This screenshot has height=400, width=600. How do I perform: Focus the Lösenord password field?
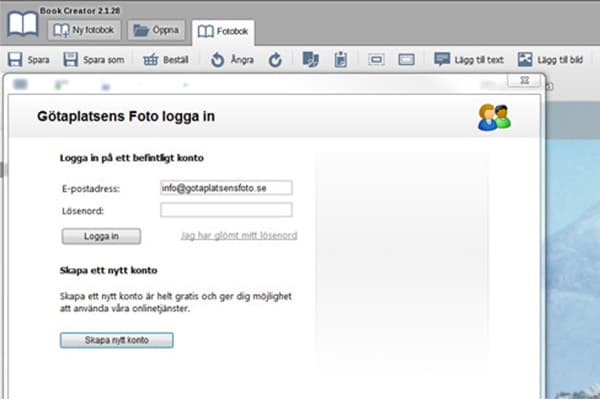[x=226, y=210]
